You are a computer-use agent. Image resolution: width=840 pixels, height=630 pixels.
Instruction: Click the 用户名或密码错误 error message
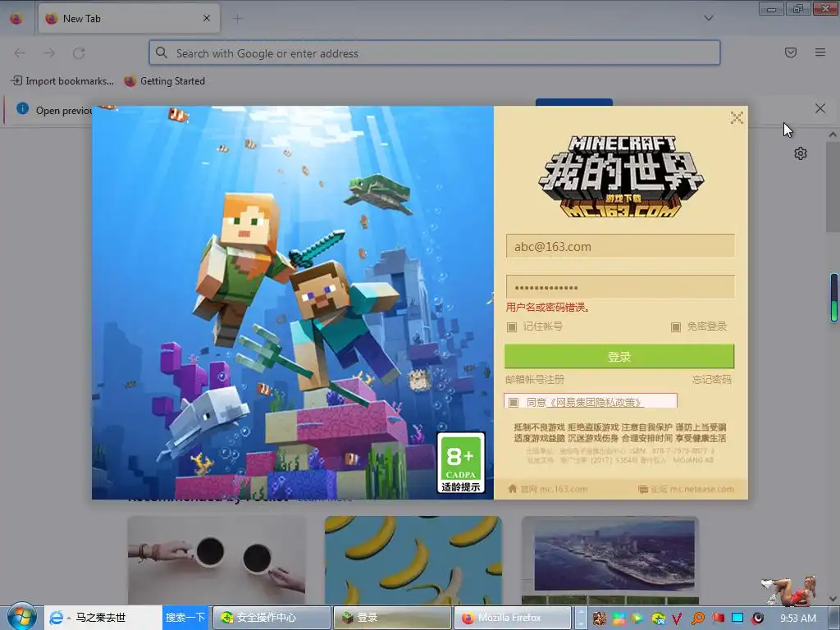pyautogui.click(x=548, y=308)
